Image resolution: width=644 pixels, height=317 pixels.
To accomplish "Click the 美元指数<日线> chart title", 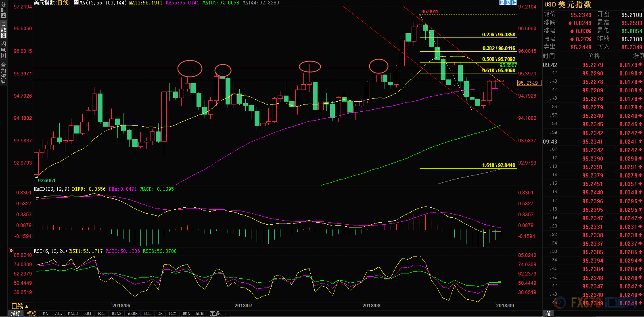I will coord(52,2).
